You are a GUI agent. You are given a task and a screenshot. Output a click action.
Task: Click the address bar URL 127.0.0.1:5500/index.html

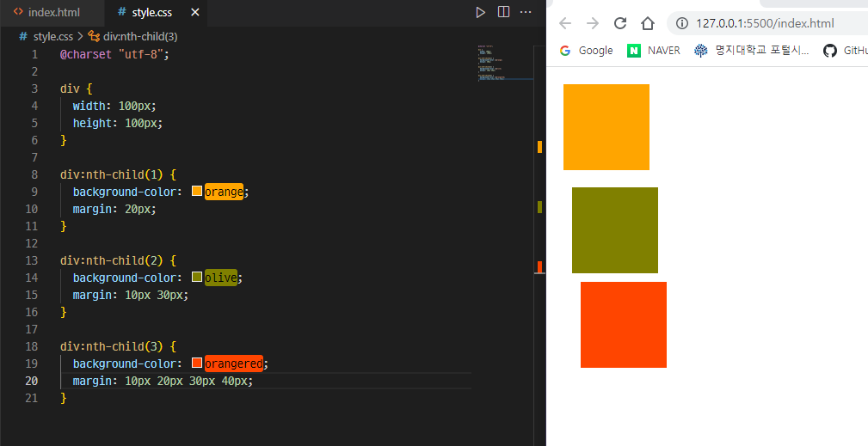pyautogui.click(x=765, y=23)
